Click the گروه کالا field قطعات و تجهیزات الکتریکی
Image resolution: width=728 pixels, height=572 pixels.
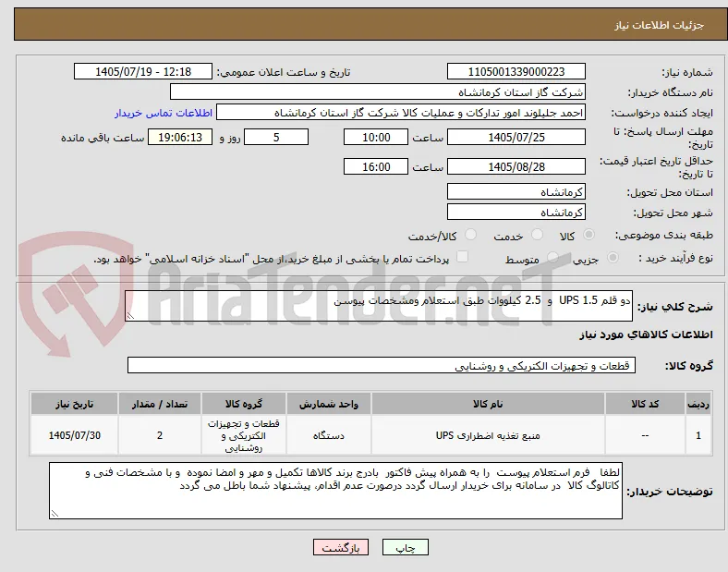pyautogui.click(x=382, y=365)
